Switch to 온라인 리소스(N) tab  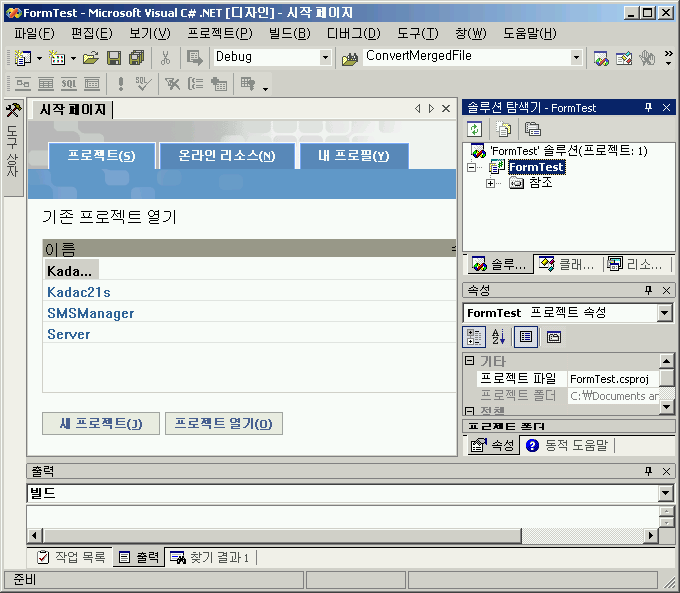(227, 156)
